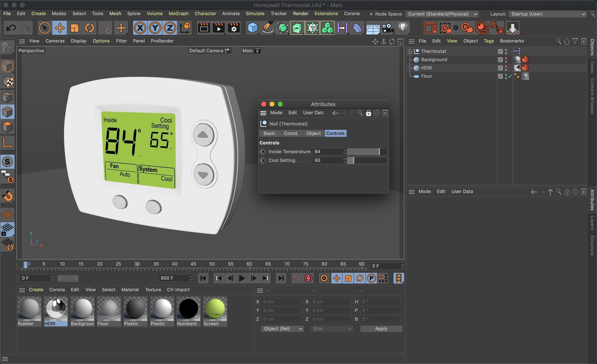Toggle Inside Temperature keyframe circle
Screen dimensions: 597x364
pos(262,152)
